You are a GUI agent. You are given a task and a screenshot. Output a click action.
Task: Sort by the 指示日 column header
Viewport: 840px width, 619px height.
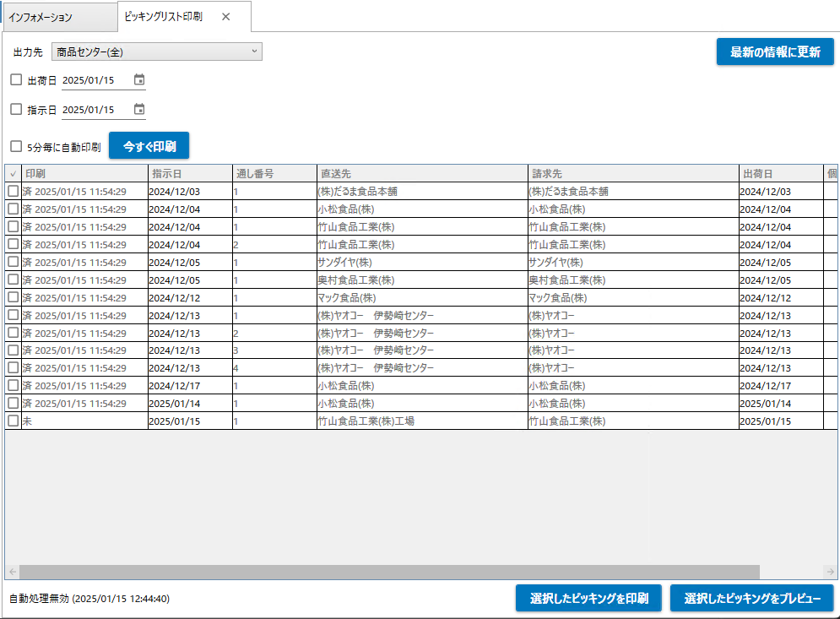click(190, 174)
